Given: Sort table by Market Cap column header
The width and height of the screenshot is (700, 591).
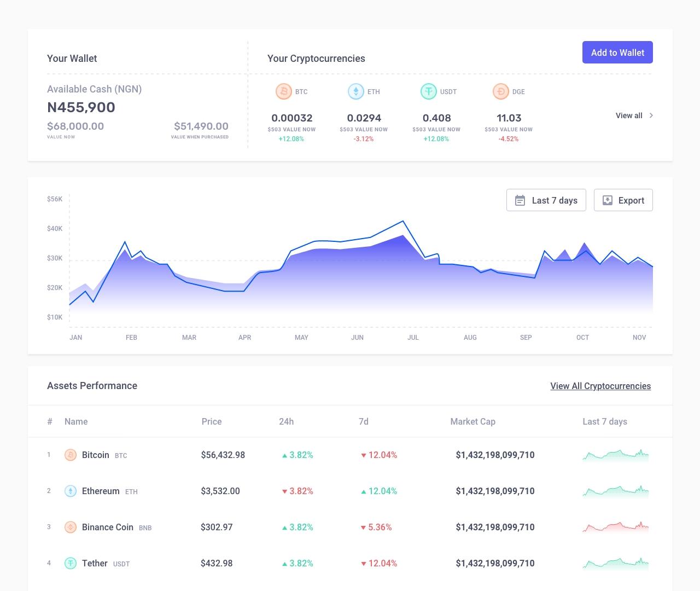Looking at the screenshot, I should 472,421.
